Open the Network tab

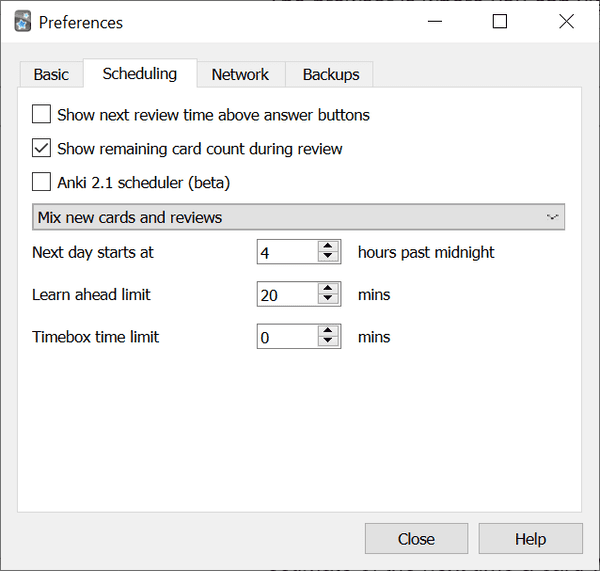240,75
